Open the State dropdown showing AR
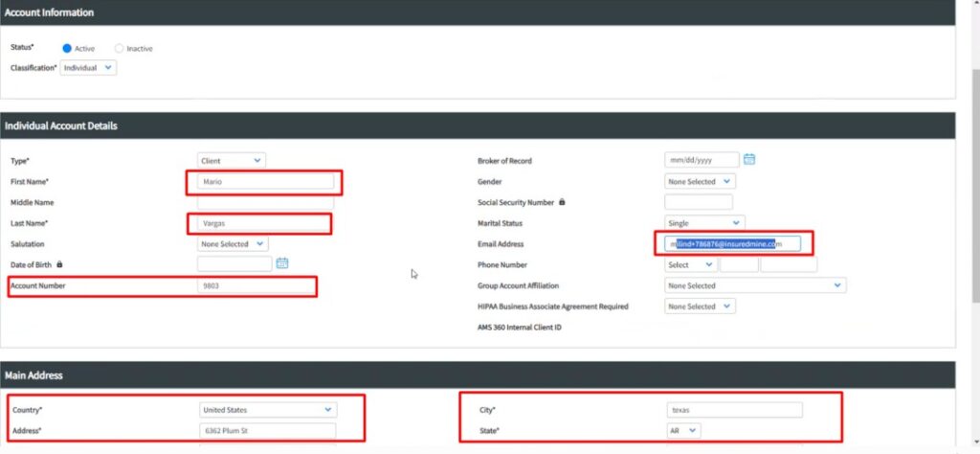 (682, 431)
